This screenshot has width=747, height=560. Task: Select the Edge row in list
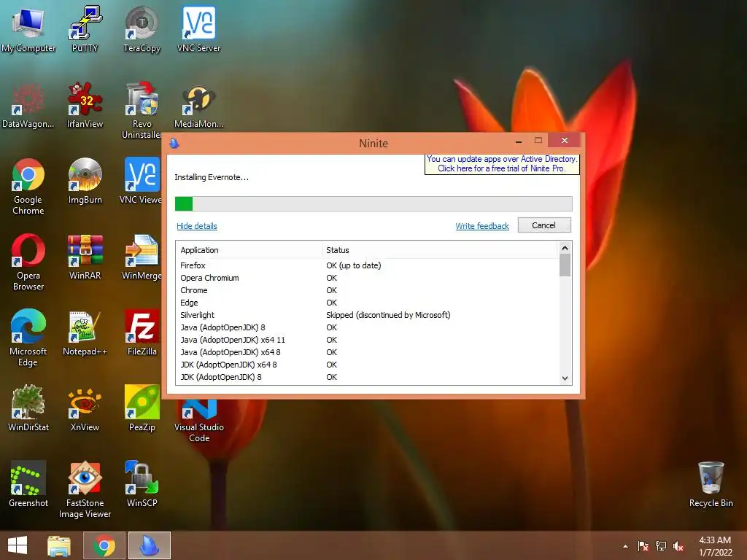(x=367, y=303)
